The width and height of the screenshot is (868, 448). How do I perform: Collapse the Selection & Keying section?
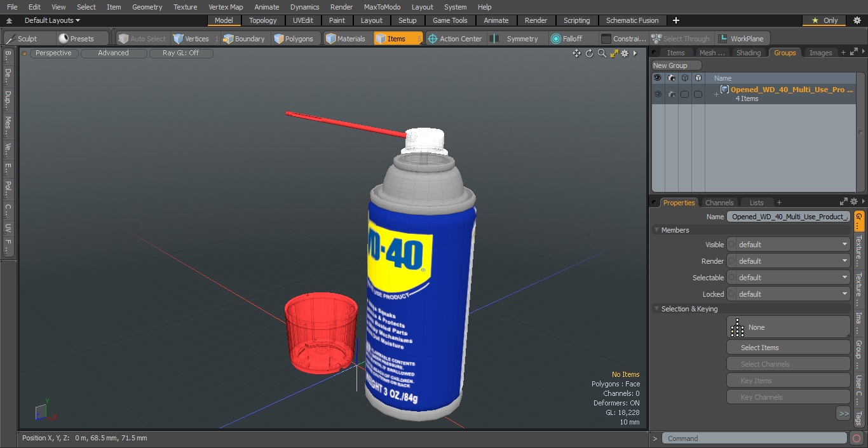point(656,309)
